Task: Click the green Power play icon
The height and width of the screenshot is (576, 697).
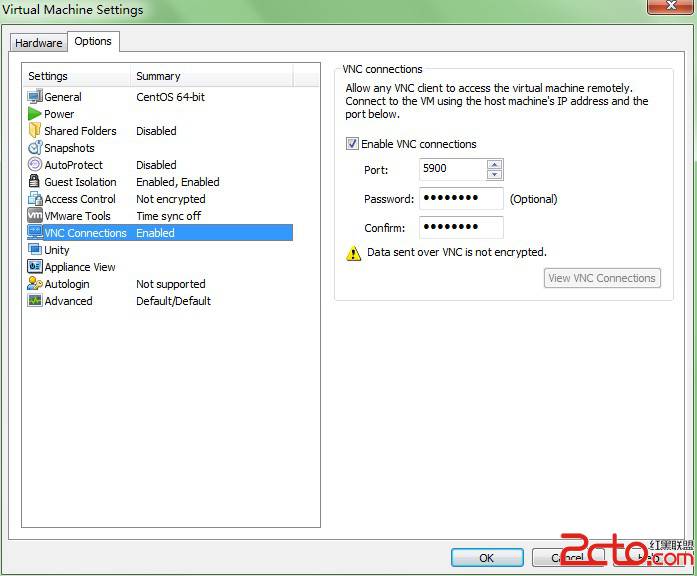Action: (x=34, y=114)
